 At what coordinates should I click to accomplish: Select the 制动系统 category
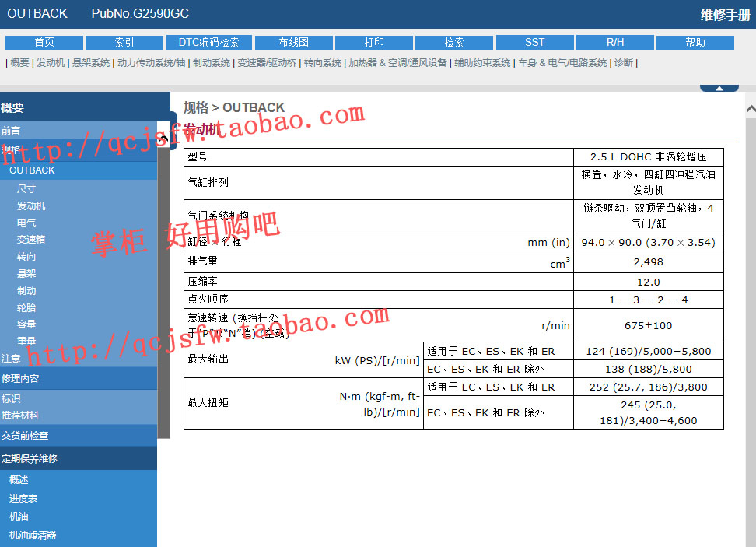coord(212,63)
